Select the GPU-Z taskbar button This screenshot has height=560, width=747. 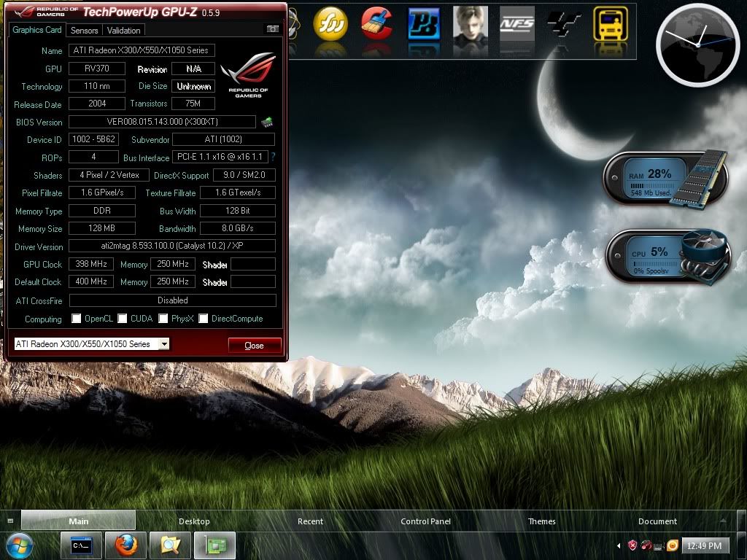(215, 545)
